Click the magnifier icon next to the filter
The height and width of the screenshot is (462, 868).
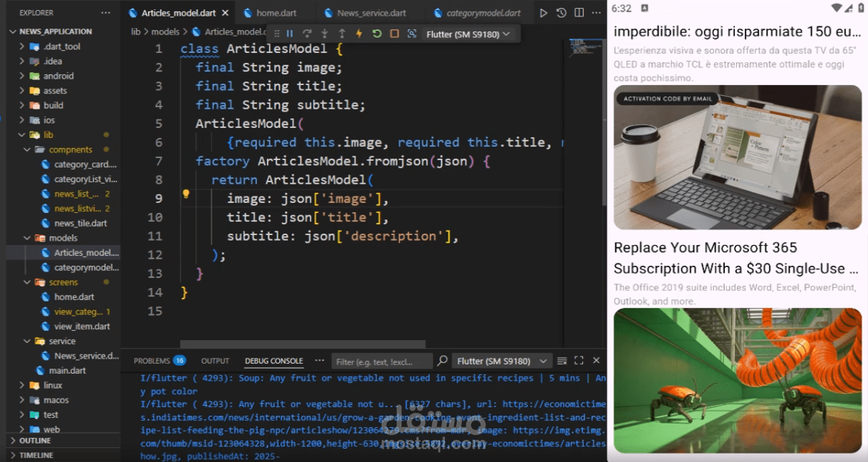[442, 361]
